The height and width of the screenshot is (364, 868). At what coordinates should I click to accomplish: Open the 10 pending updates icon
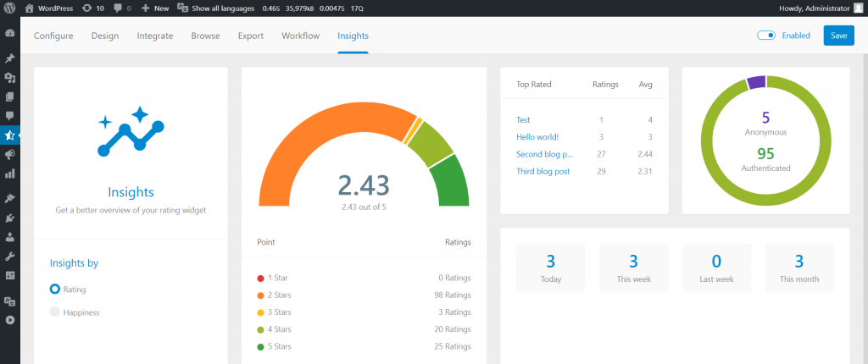(92, 8)
